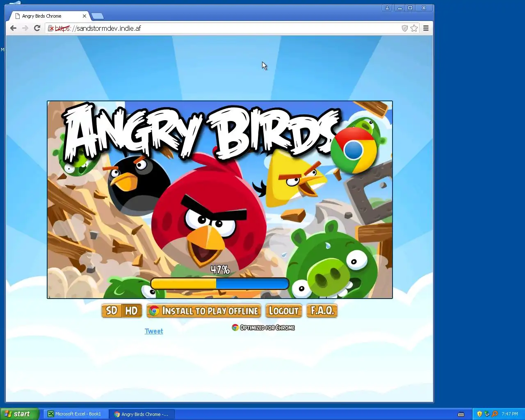Click Install to Play Offline button
Image resolution: width=525 pixels, height=420 pixels.
point(204,311)
